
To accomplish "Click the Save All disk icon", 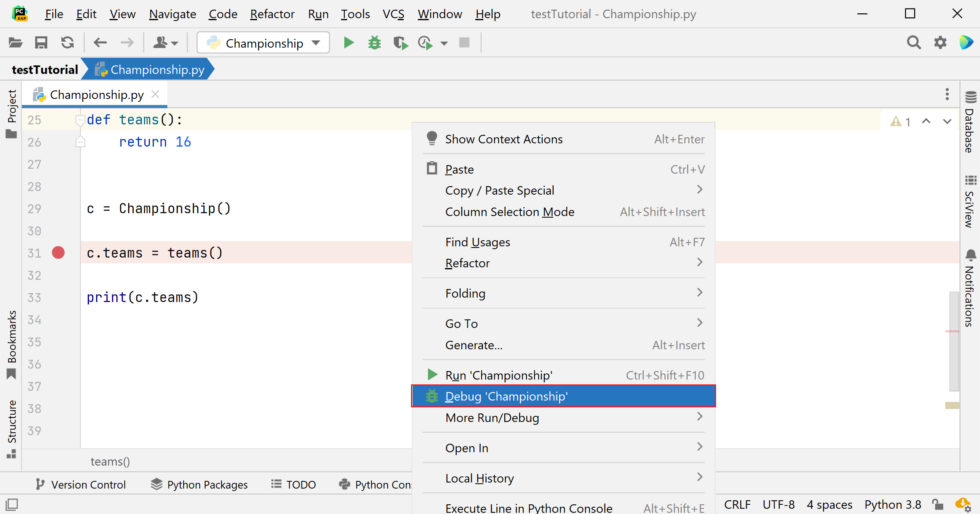I will (41, 42).
